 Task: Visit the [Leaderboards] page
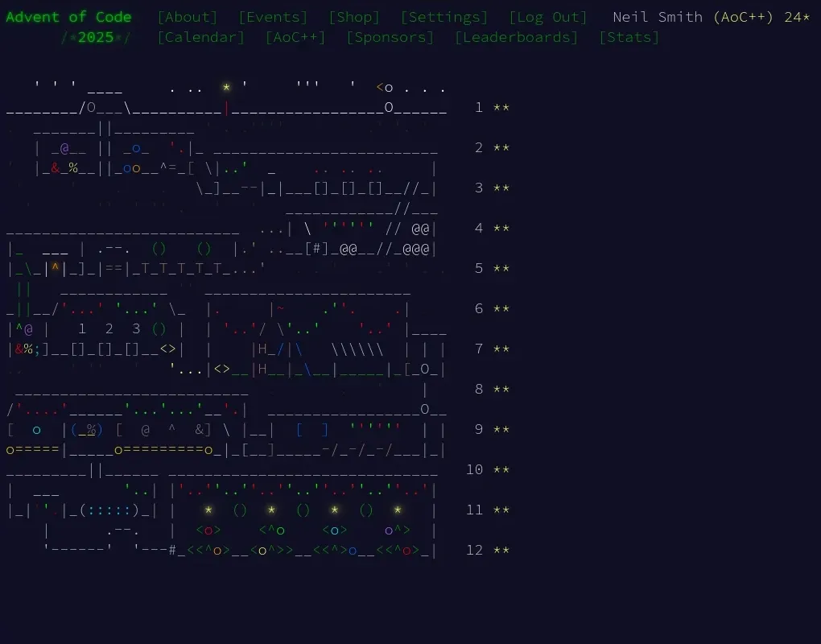pyautogui.click(x=515, y=36)
